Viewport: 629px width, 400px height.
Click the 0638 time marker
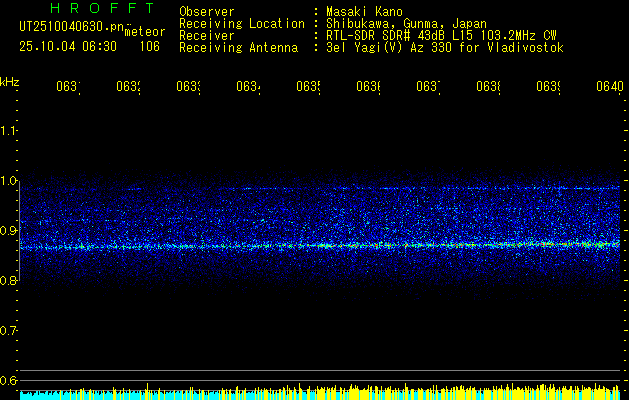tap(488, 87)
